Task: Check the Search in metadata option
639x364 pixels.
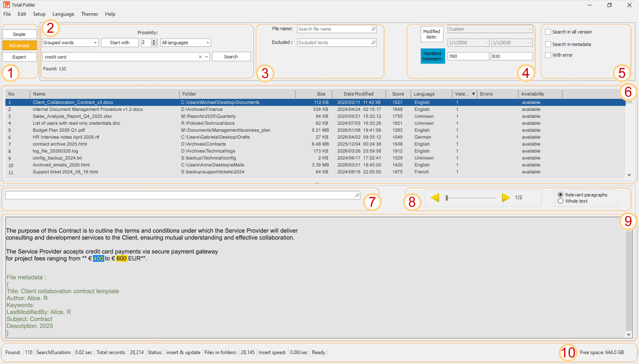Action: point(548,44)
